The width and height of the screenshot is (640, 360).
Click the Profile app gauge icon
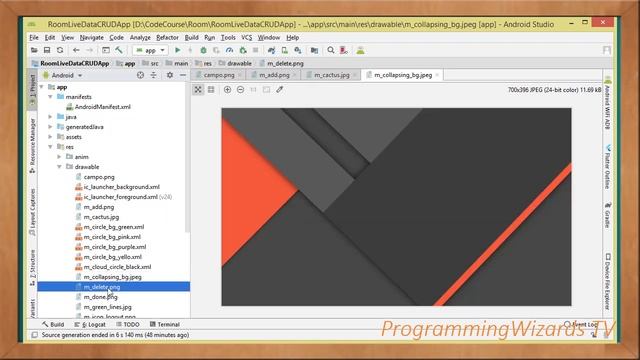point(229,50)
